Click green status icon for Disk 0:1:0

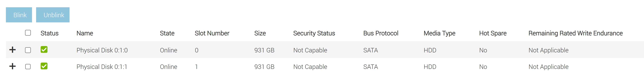point(44,49)
